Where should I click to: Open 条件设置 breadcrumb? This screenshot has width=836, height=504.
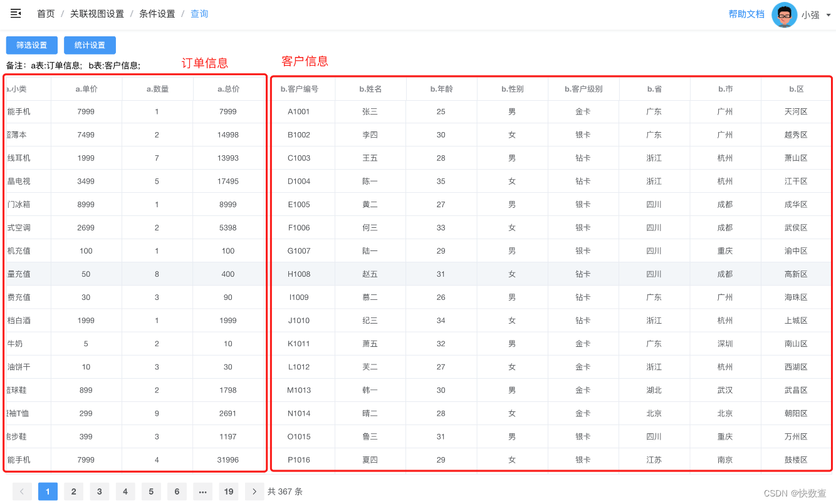tap(157, 14)
